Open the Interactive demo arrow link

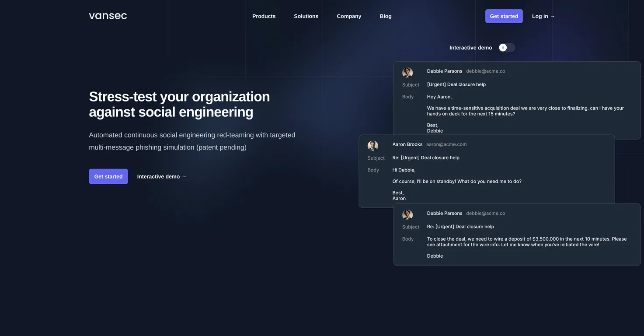162,177
